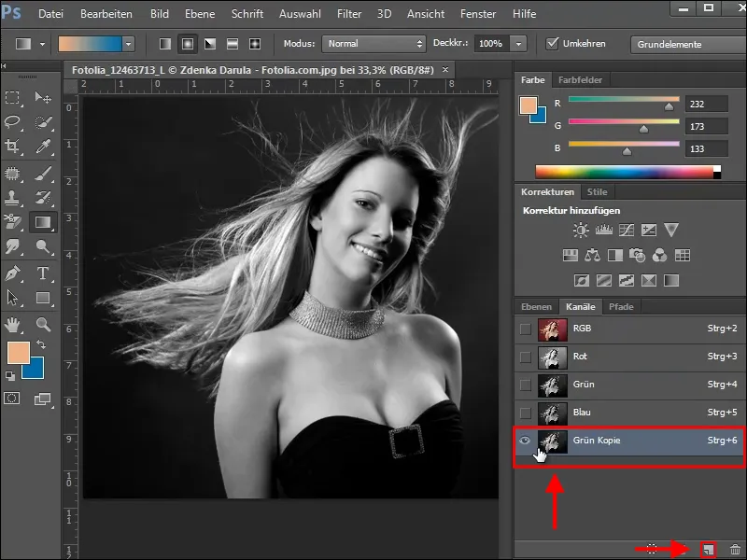Select the Smudge tool

pyautogui.click(x=12, y=246)
